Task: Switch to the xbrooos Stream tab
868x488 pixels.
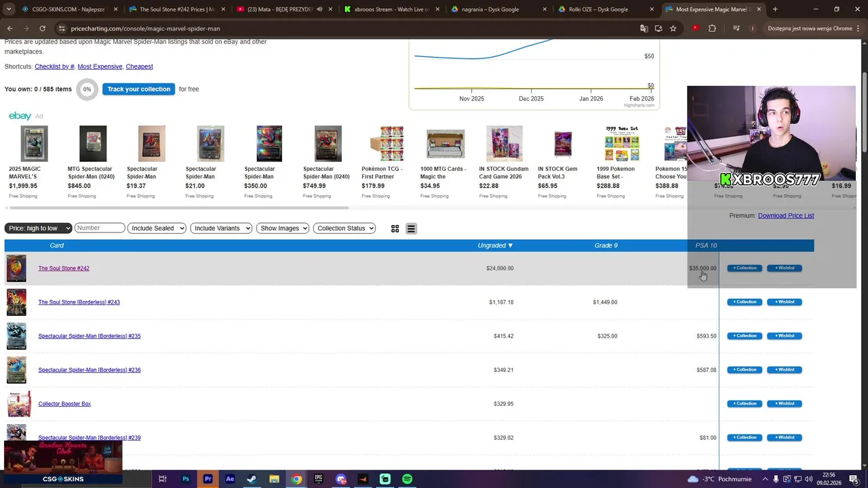Action: [391, 9]
